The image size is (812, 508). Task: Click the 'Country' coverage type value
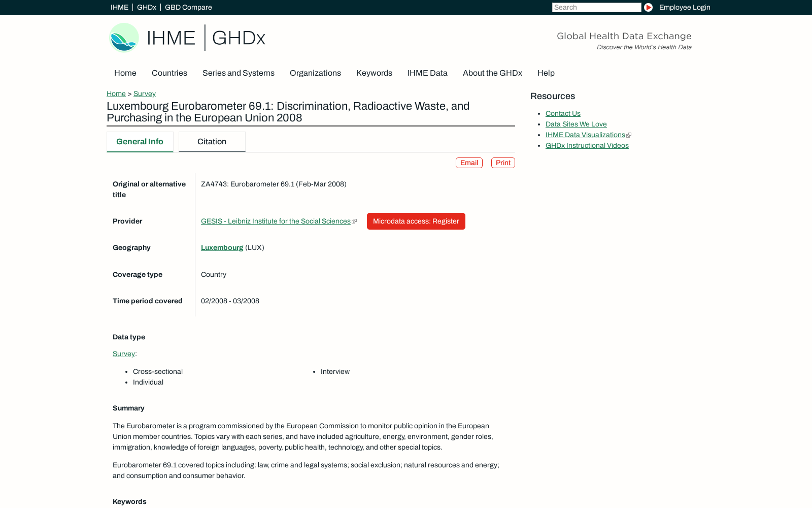tap(214, 275)
